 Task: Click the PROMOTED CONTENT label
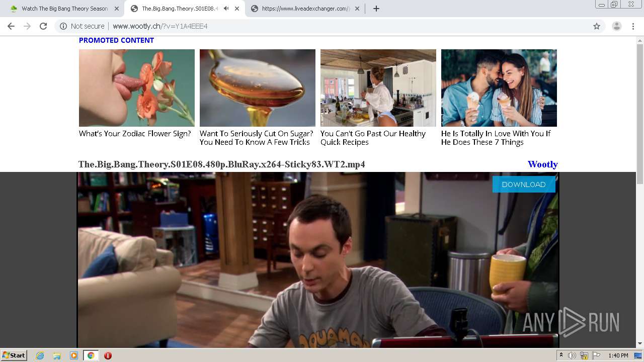coord(116,40)
